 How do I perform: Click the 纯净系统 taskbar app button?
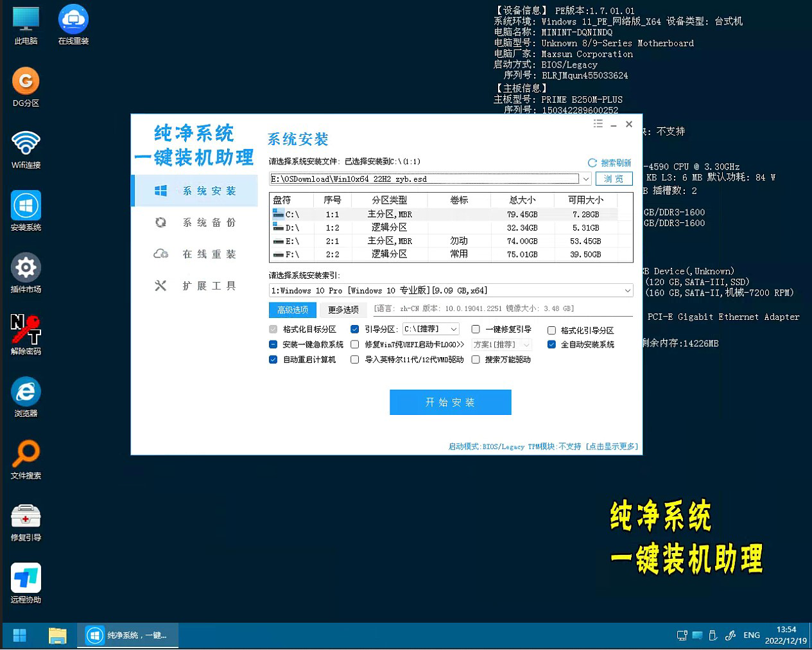(x=128, y=635)
